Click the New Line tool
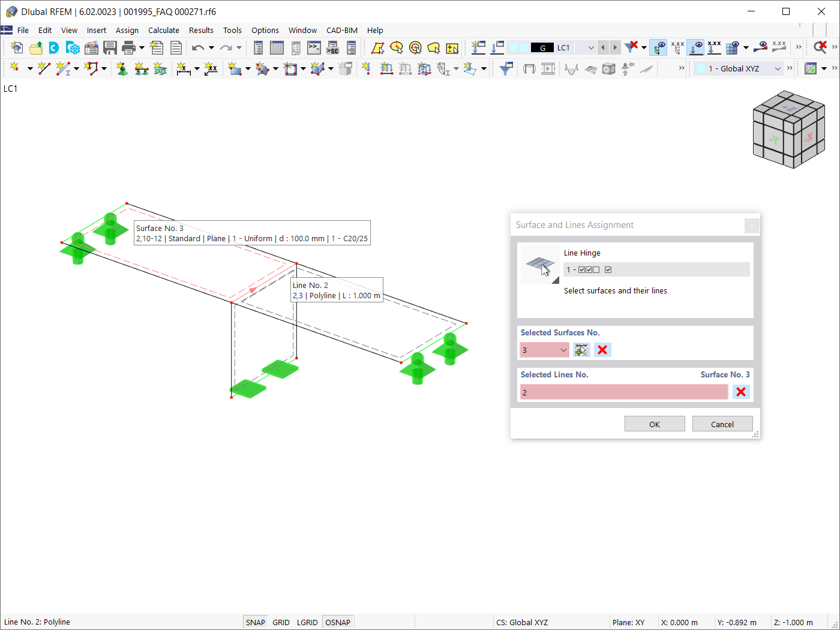Viewport: 840px width, 630px height. click(44, 68)
